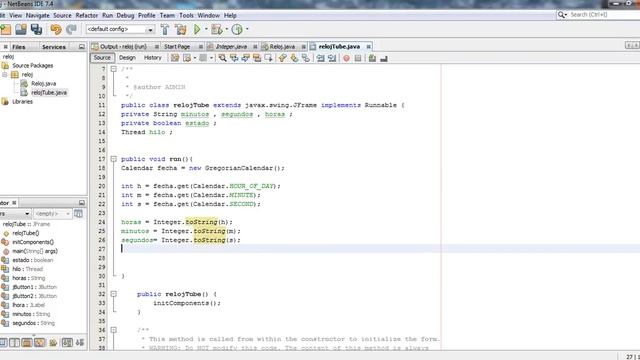Click the Build Project hammer icon
Screen dimensions: 640x360
(165, 29)
